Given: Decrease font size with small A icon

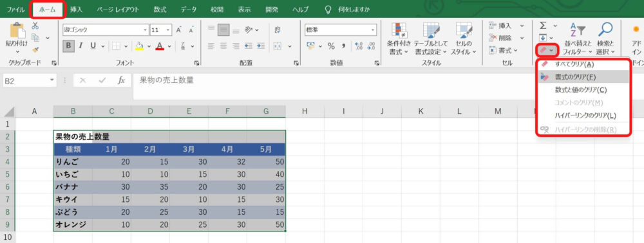Looking at the screenshot, I should [x=191, y=30].
